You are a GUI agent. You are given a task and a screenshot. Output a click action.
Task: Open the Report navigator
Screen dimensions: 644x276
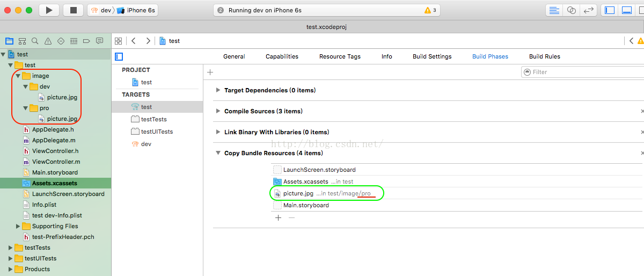click(x=99, y=41)
